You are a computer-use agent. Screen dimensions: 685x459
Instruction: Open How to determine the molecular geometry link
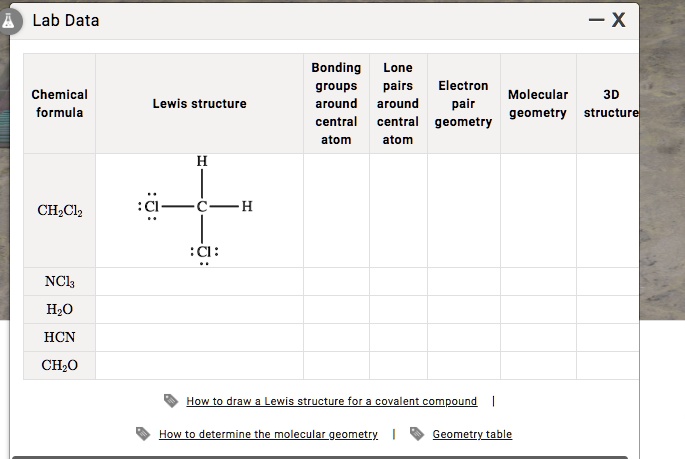[268, 434]
